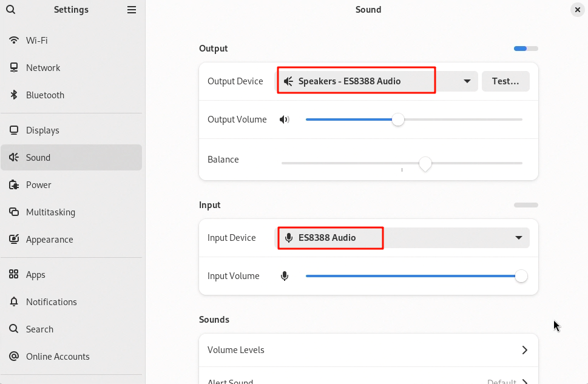The width and height of the screenshot is (588, 384).
Task: Click the Power battery icon in sidebar
Action: pos(14,185)
